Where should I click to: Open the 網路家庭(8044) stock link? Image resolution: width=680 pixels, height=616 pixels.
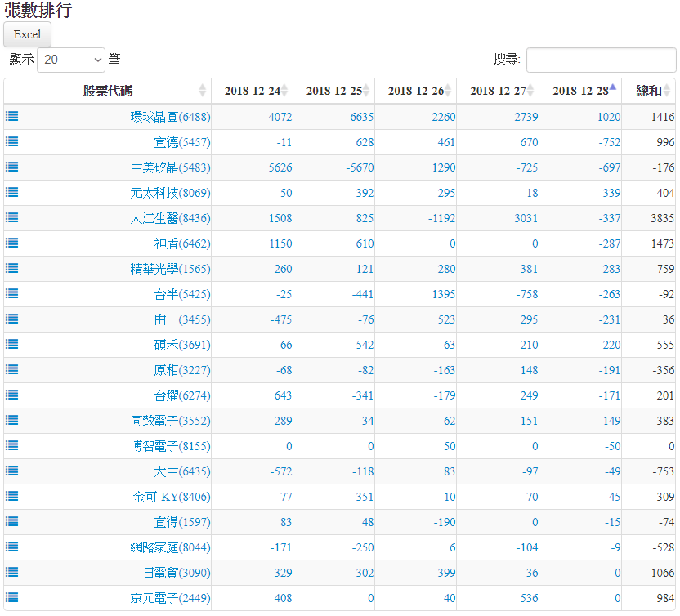tap(170, 547)
